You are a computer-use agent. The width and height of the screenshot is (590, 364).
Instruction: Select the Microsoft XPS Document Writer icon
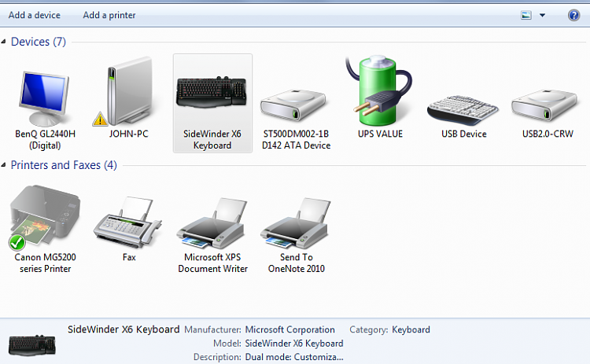tap(212, 223)
